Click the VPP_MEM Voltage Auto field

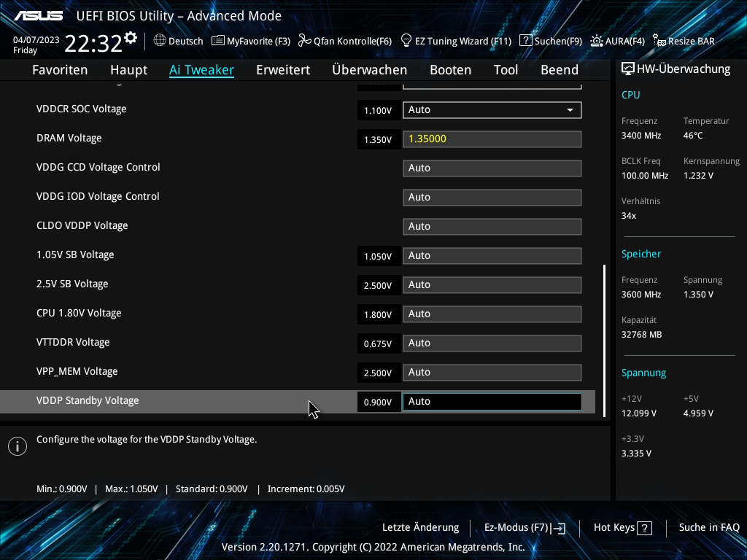pos(492,373)
